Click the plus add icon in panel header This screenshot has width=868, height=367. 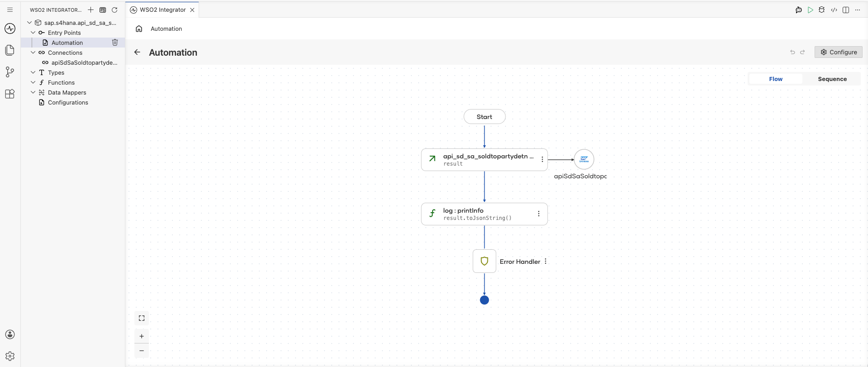coord(91,10)
